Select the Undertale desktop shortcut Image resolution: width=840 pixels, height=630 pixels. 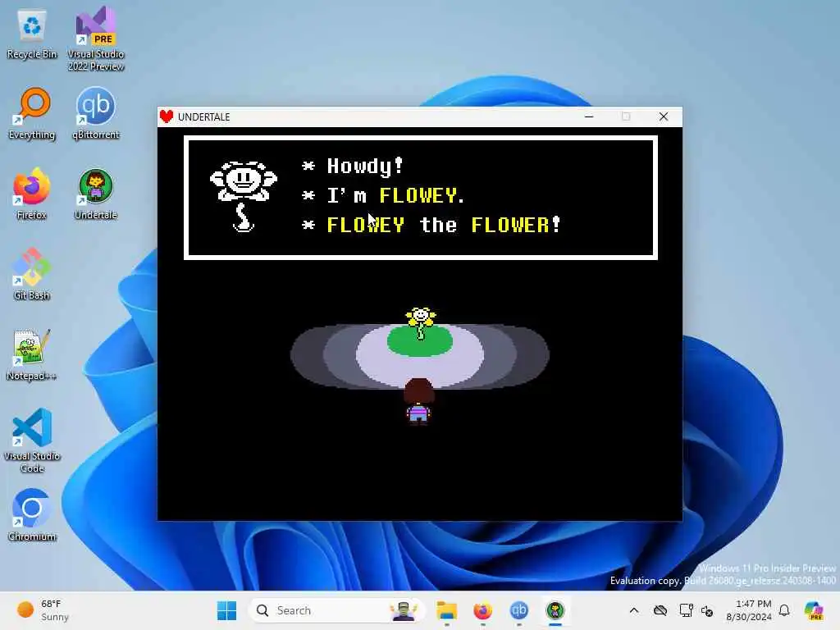(95, 194)
